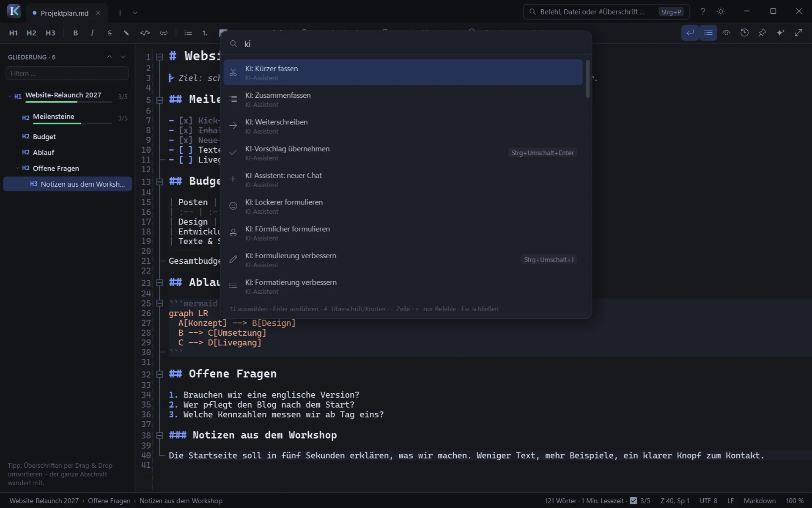The width and height of the screenshot is (812, 508).
Task: Apply H2 heading from toolbar
Action: click(31, 33)
